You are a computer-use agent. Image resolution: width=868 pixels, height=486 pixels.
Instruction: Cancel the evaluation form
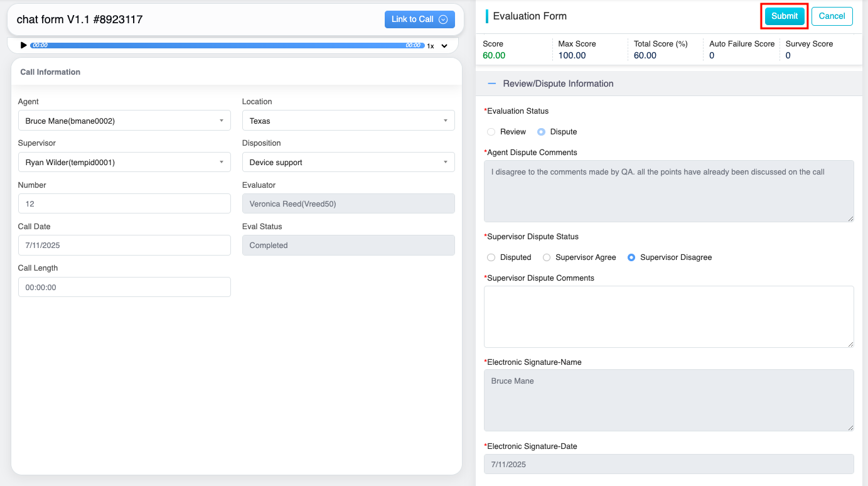click(x=832, y=16)
